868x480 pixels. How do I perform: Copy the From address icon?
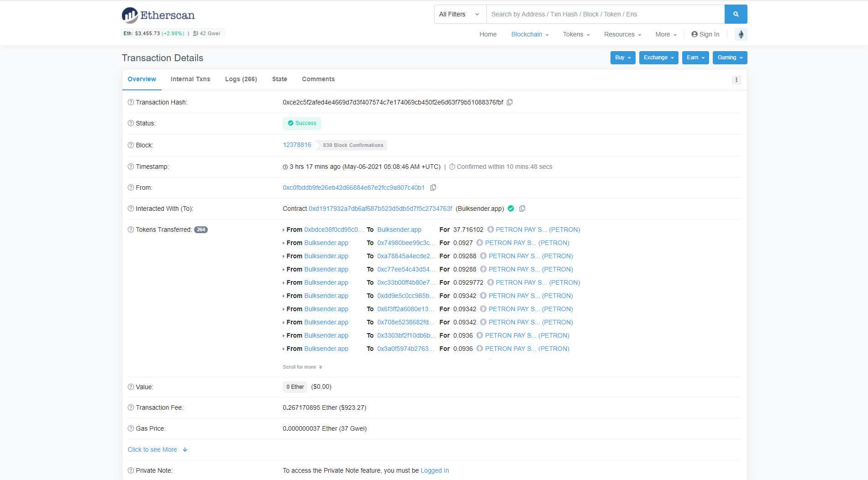click(433, 188)
